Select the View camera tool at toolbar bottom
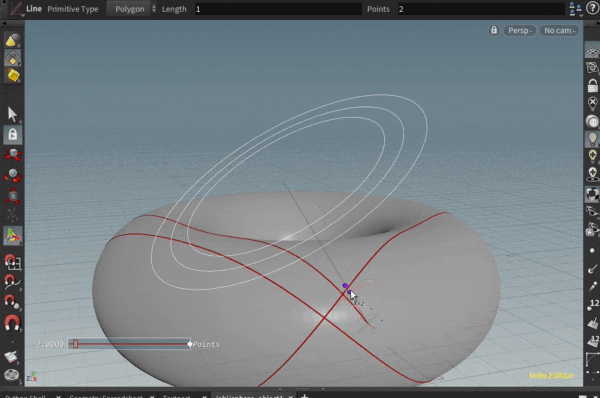Screen dimensions: 600x398 point(12,375)
